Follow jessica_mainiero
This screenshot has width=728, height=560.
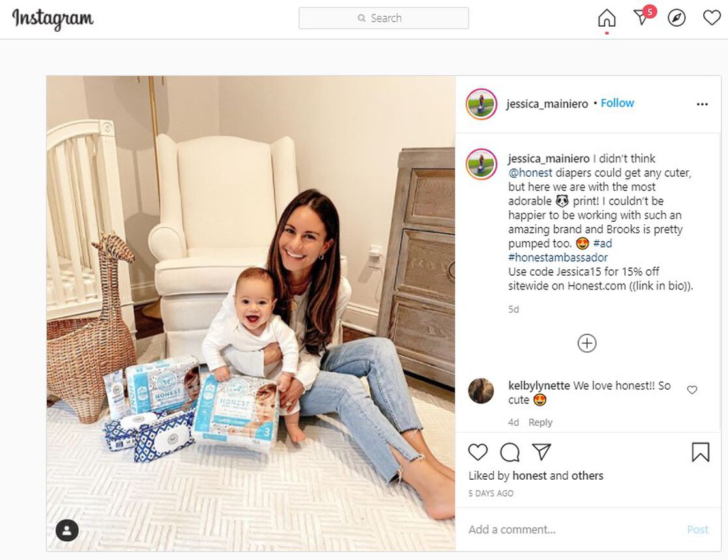[617, 103]
